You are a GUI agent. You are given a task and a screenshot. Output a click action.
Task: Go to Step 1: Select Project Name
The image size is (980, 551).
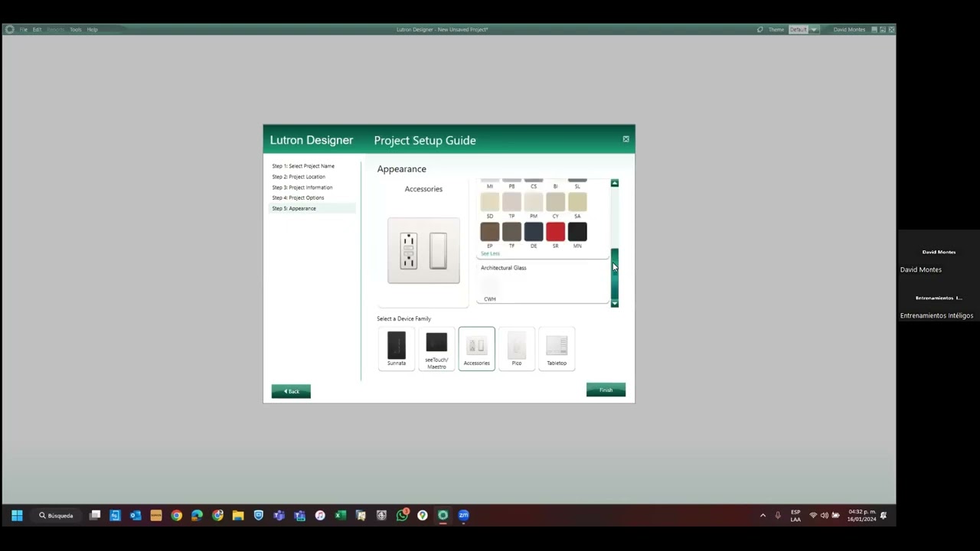click(x=303, y=166)
